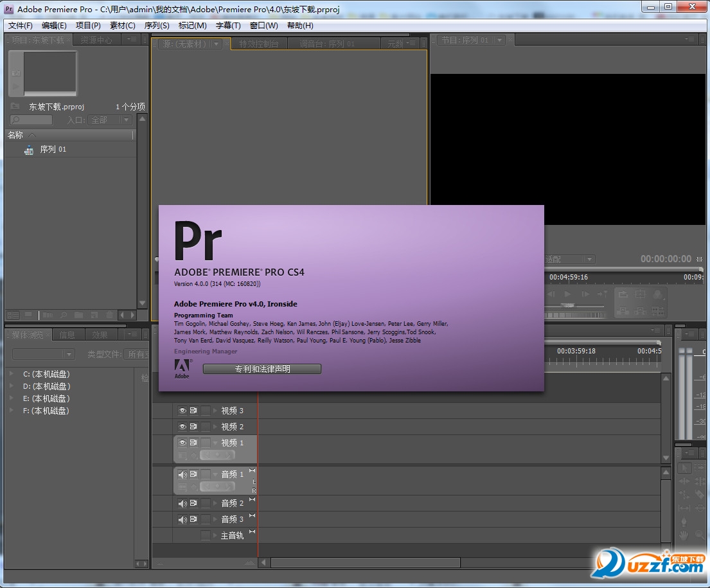Screen dimensions: 710x588
Task: Toggle track lock box for 音频 3
Action: [x=206, y=519]
